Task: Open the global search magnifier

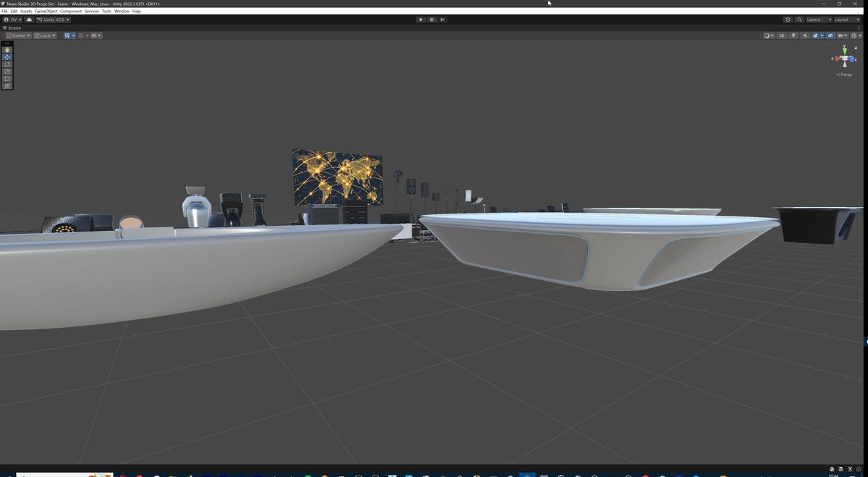Action: click(x=799, y=20)
